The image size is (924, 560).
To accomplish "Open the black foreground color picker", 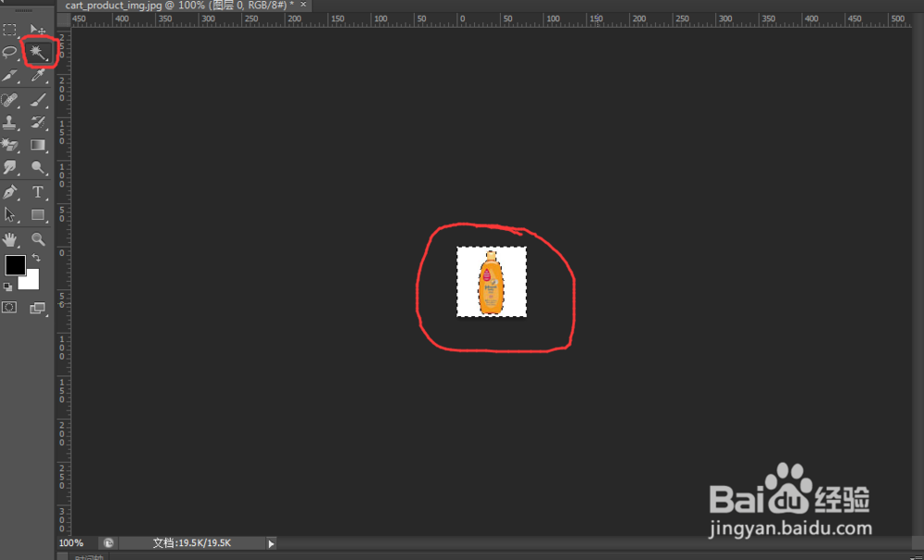I will pyautogui.click(x=15, y=265).
